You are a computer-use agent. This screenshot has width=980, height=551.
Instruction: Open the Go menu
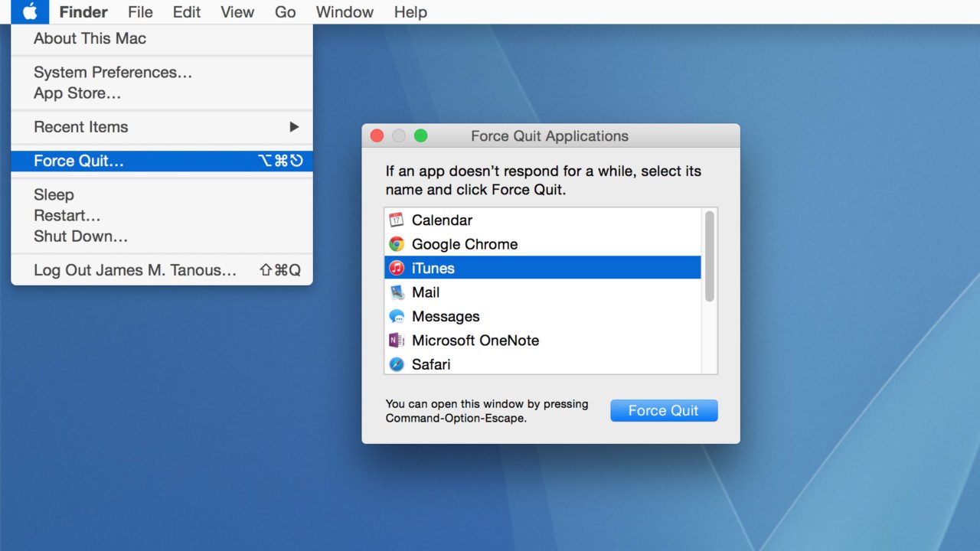tap(285, 11)
